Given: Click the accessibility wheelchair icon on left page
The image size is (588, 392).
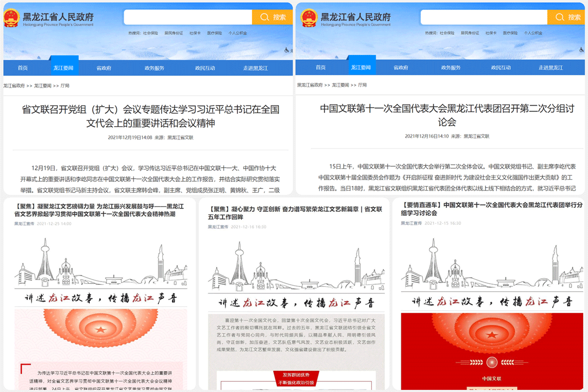Looking at the screenshot, I should tap(287, 51).
